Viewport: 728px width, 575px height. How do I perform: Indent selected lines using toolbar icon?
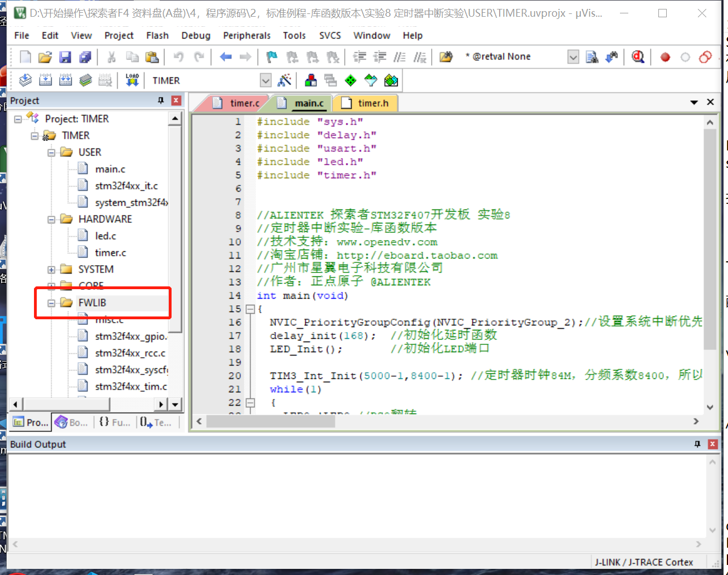click(360, 57)
